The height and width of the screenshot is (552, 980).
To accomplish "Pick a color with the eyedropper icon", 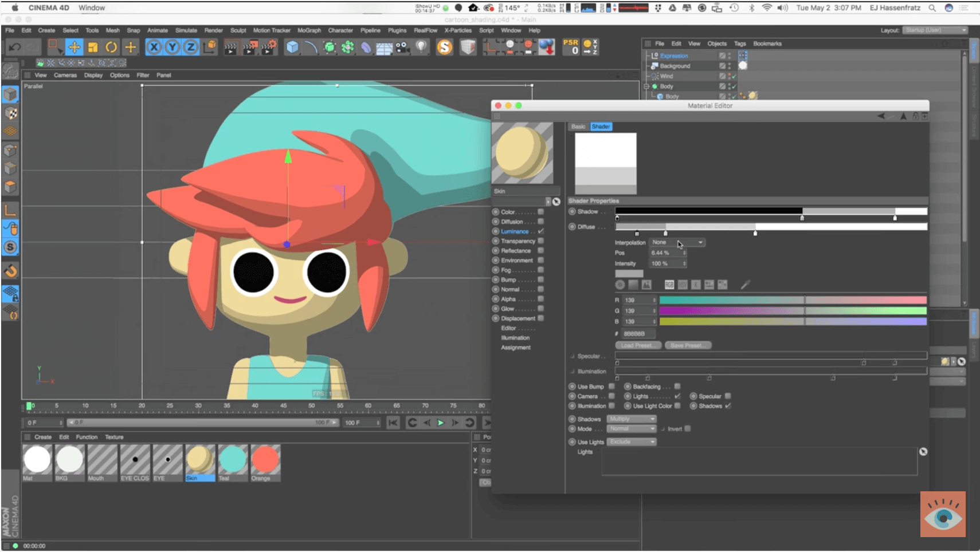I will point(745,285).
